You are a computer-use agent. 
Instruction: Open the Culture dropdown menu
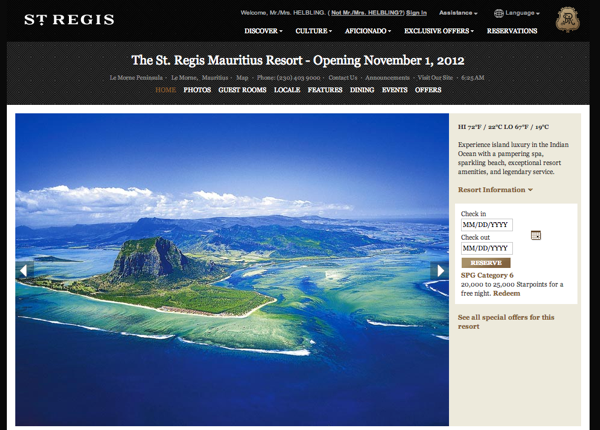(313, 31)
